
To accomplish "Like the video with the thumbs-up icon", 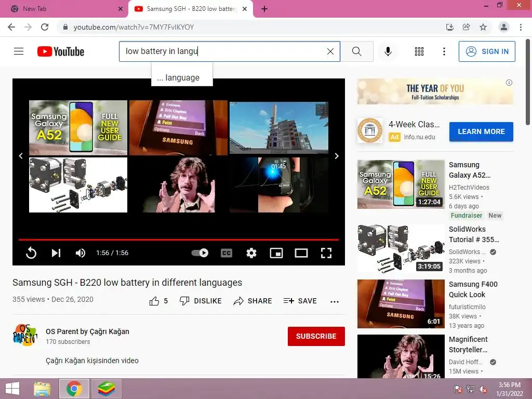I will 154,301.
